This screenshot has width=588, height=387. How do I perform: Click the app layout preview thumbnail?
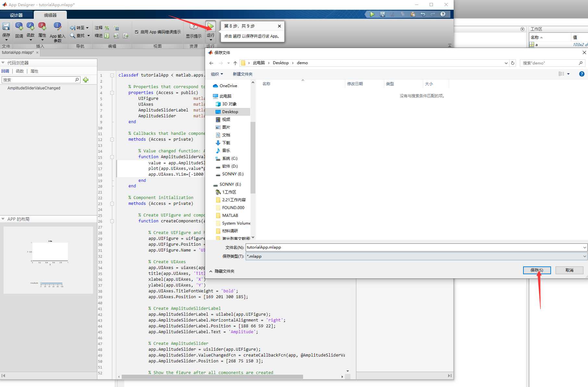[x=48, y=260]
